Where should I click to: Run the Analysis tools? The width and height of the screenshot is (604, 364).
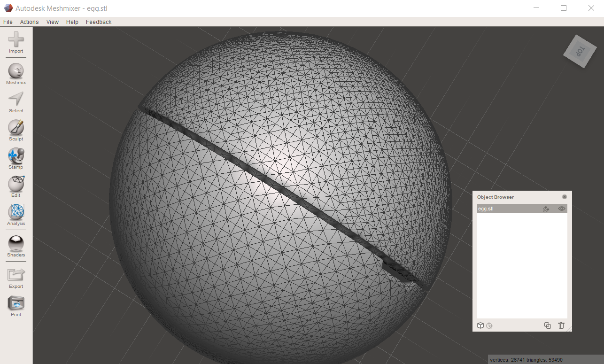pos(15,215)
